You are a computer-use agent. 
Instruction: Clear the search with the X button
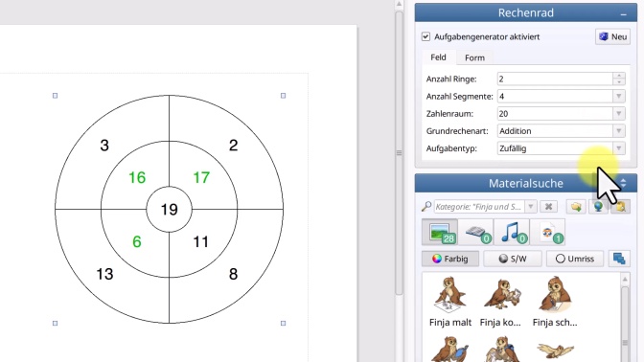548,207
